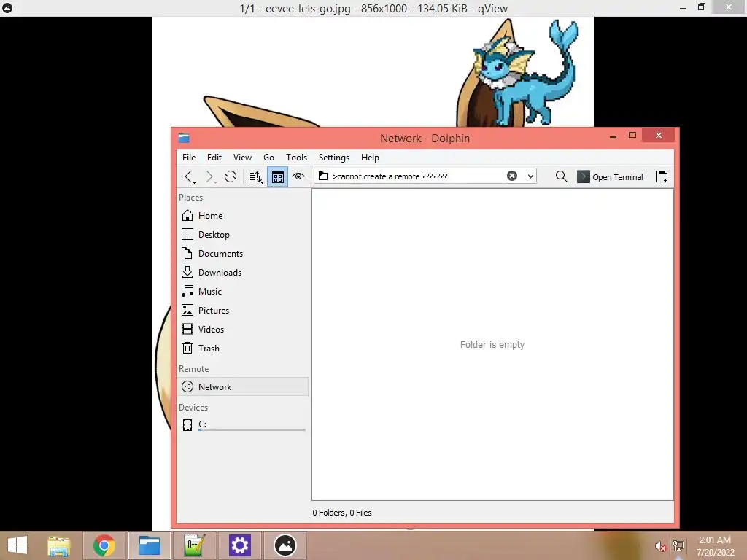Open the notepad-style editor taskbar icon

point(194,545)
